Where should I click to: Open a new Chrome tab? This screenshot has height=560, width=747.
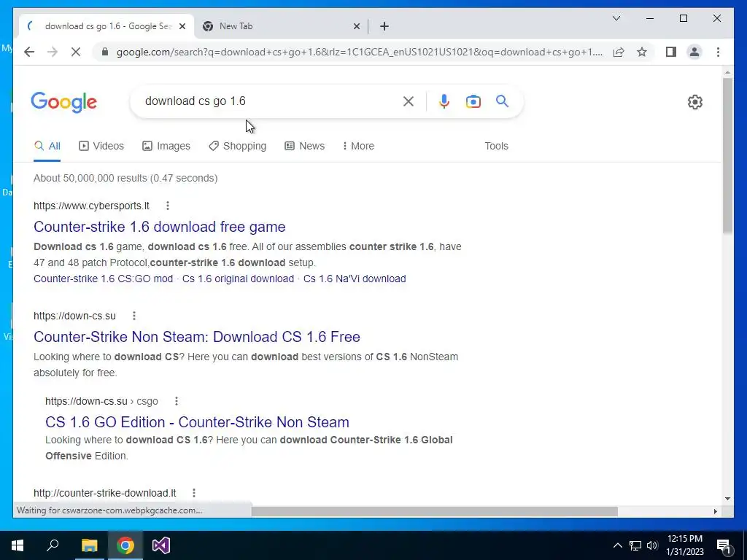pyautogui.click(x=384, y=26)
